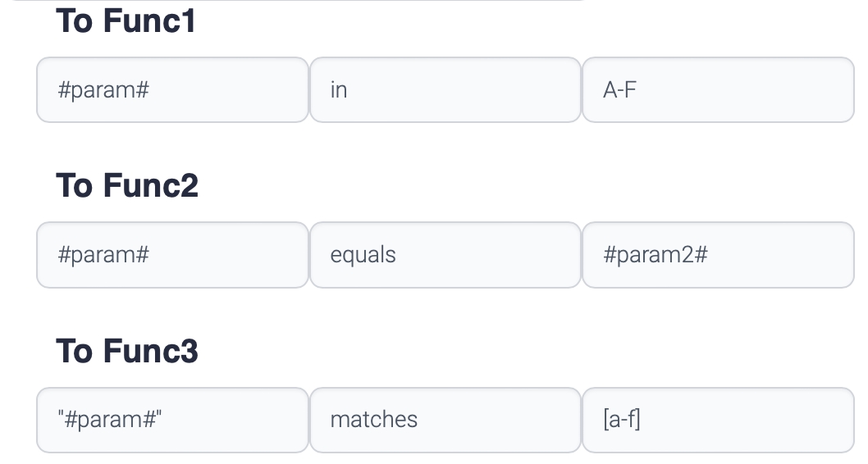The height and width of the screenshot is (464, 868).
Task: Focus the left operand of the Func1 condition
Action: click(x=172, y=90)
